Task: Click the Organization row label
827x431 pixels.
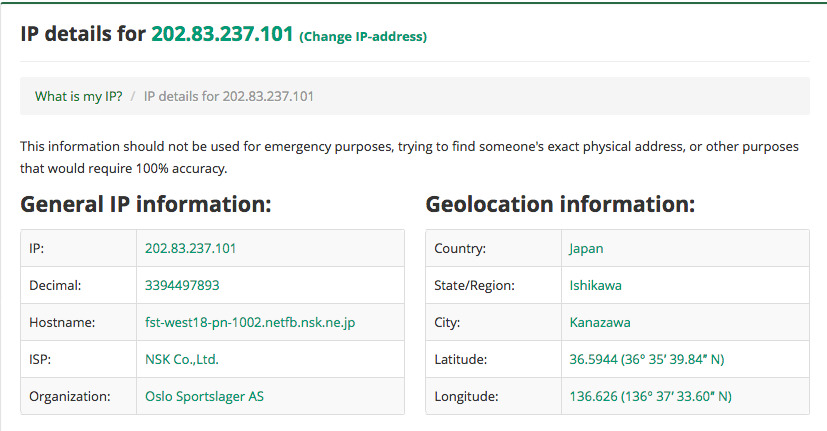Action: click(70, 396)
